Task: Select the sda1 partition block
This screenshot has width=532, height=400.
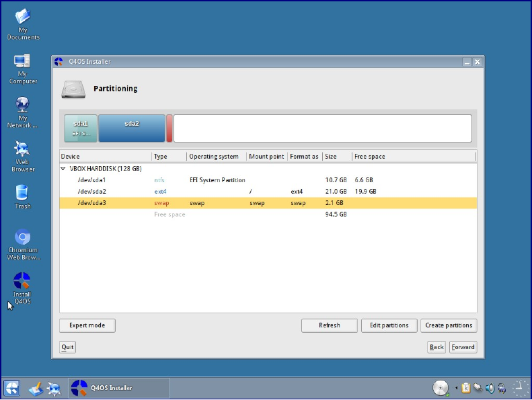Action: [x=81, y=128]
